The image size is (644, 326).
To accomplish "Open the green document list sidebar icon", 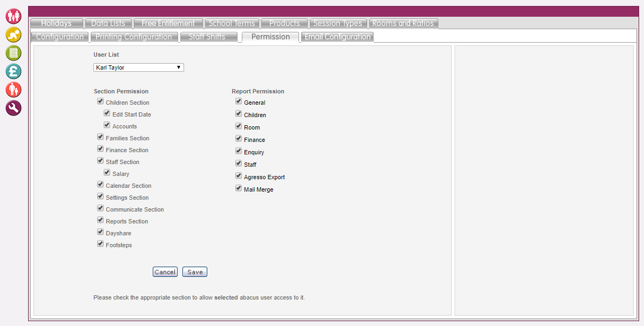I will tap(13, 53).
